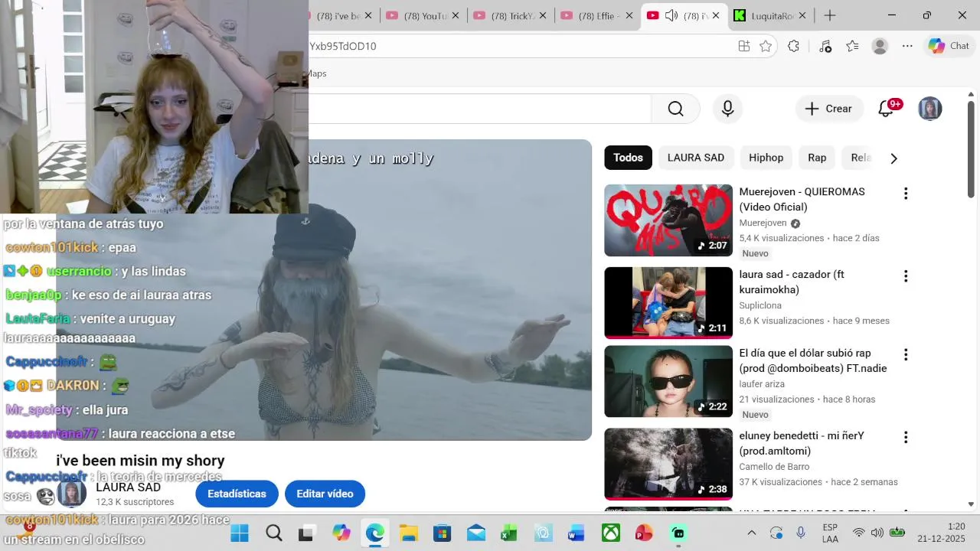Image resolution: width=980 pixels, height=551 pixels.
Task: Open the Estadísticas button
Action: [x=237, y=494]
